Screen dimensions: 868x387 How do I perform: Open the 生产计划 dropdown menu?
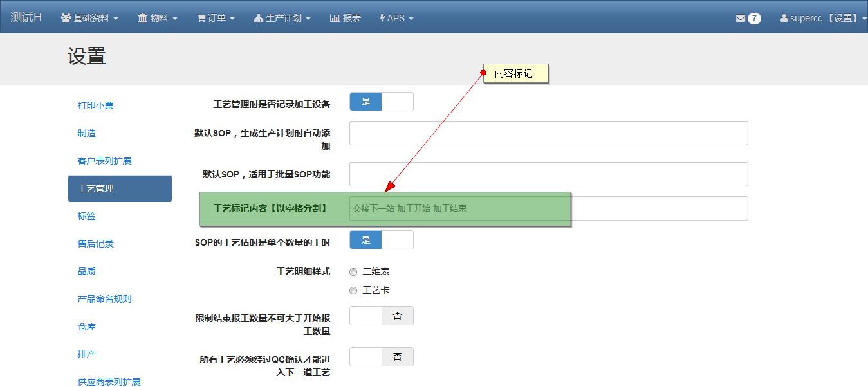click(x=282, y=18)
